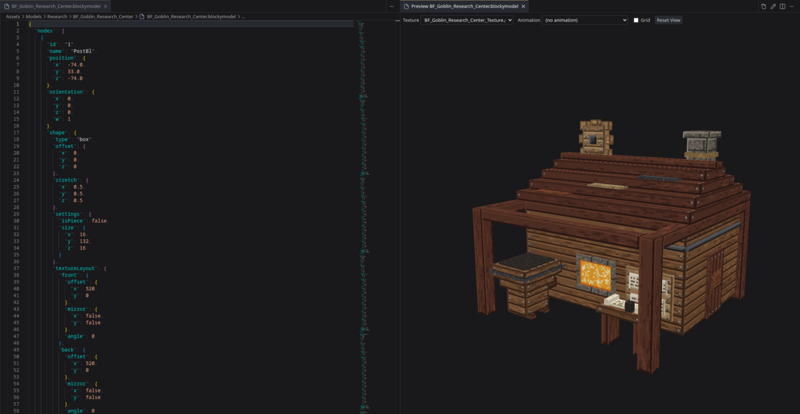This screenshot has width=800, height=414.
Task: Close the Preview BF_Goblin_Research_Center.blockymodel tab
Action: tap(523, 7)
